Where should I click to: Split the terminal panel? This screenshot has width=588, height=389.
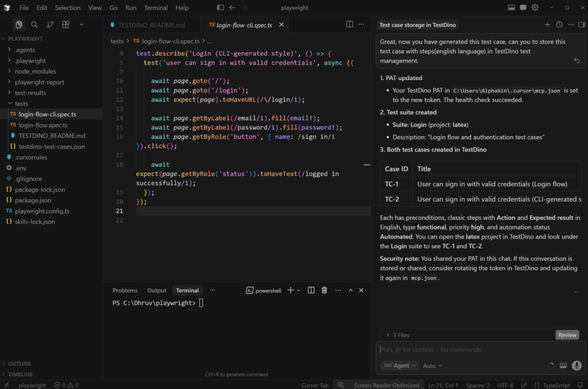311,291
